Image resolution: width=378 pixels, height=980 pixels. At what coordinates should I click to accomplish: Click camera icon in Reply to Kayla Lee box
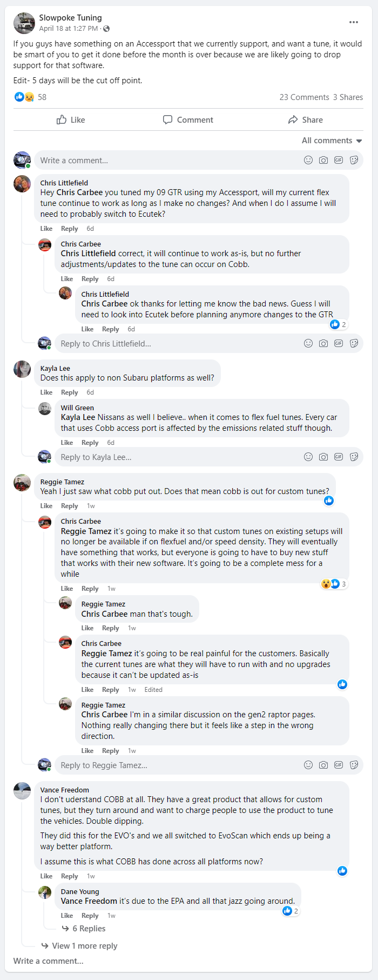tap(323, 457)
